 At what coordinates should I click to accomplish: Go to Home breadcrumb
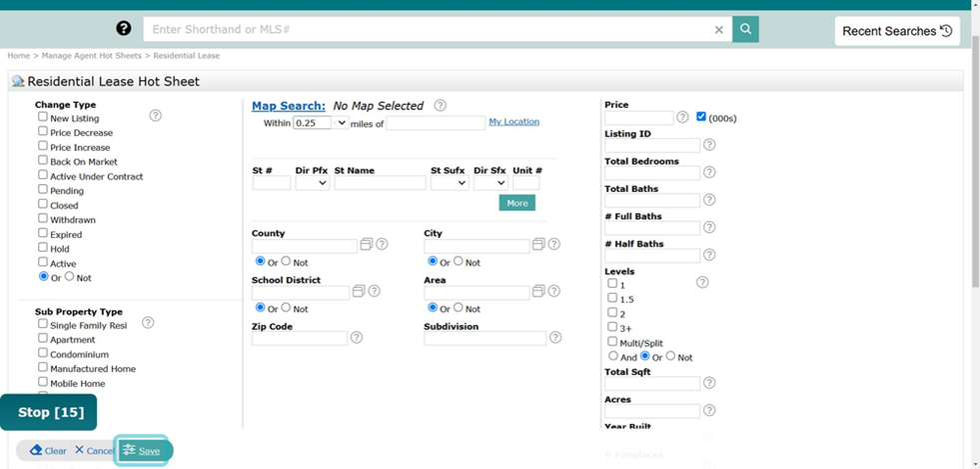(x=19, y=56)
